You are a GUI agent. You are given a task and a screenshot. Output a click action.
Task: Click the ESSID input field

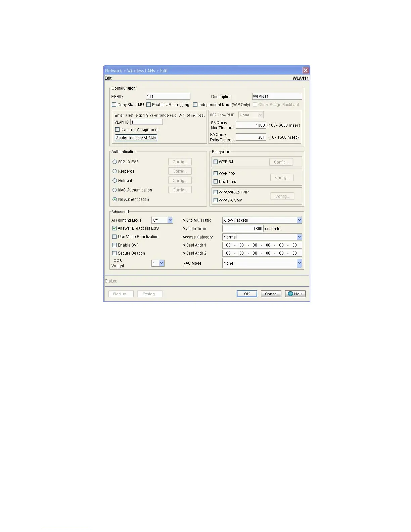coord(168,97)
